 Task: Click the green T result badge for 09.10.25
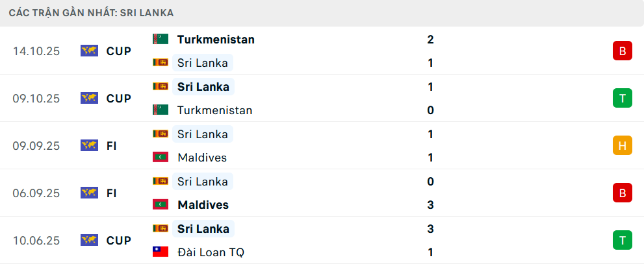pyautogui.click(x=622, y=98)
